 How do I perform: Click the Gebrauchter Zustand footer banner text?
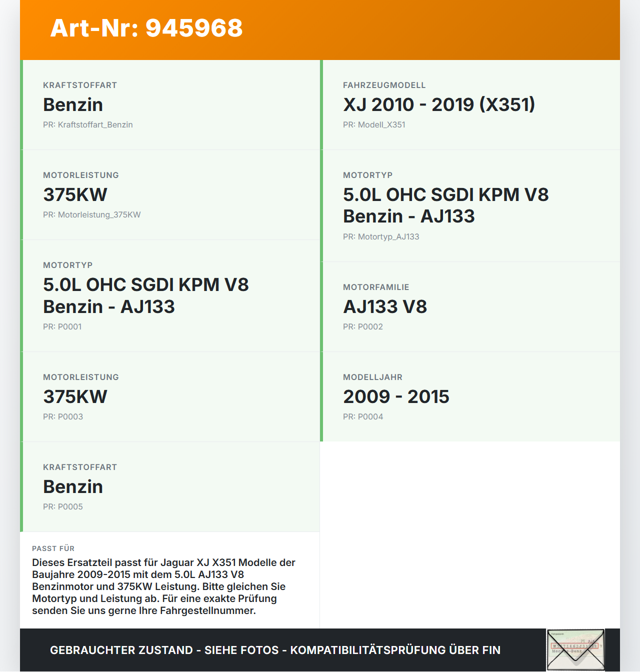[275, 650]
